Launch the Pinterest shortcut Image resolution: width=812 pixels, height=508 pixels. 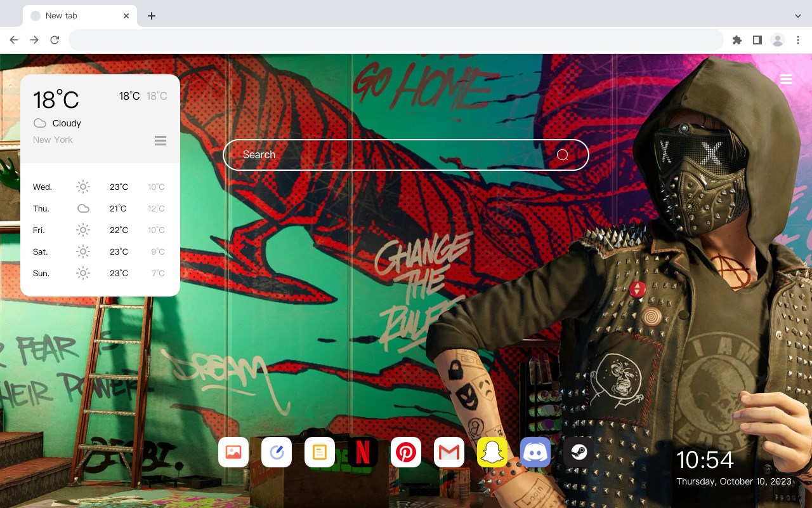[x=406, y=452]
